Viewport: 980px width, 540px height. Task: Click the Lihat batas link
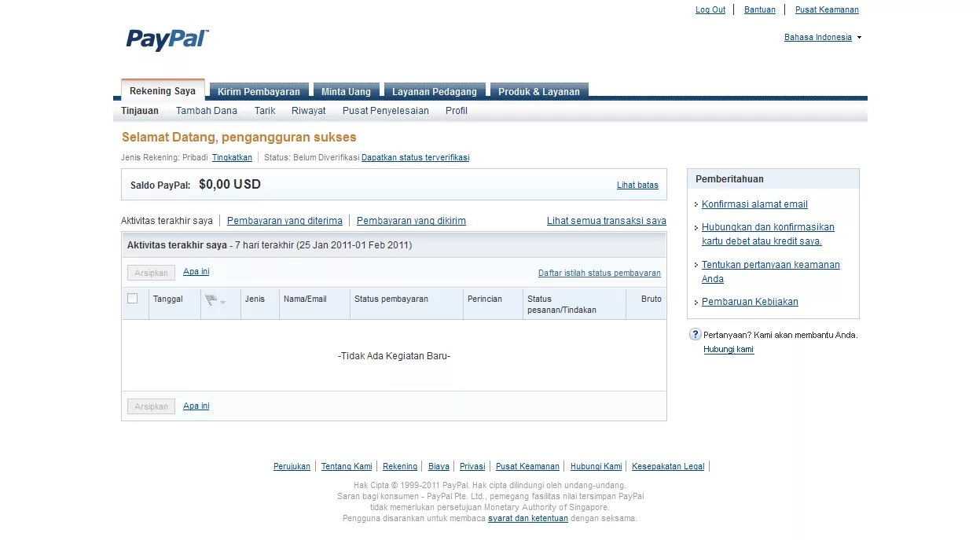click(637, 185)
